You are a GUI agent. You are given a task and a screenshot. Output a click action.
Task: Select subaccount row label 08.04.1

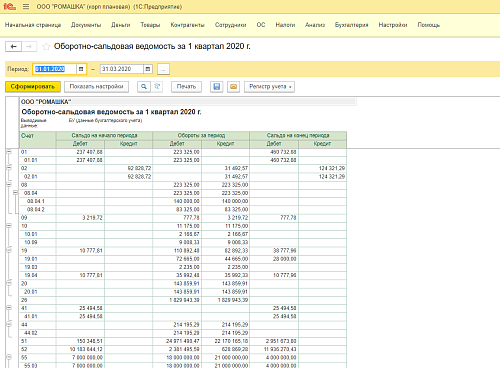(x=35, y=201)
